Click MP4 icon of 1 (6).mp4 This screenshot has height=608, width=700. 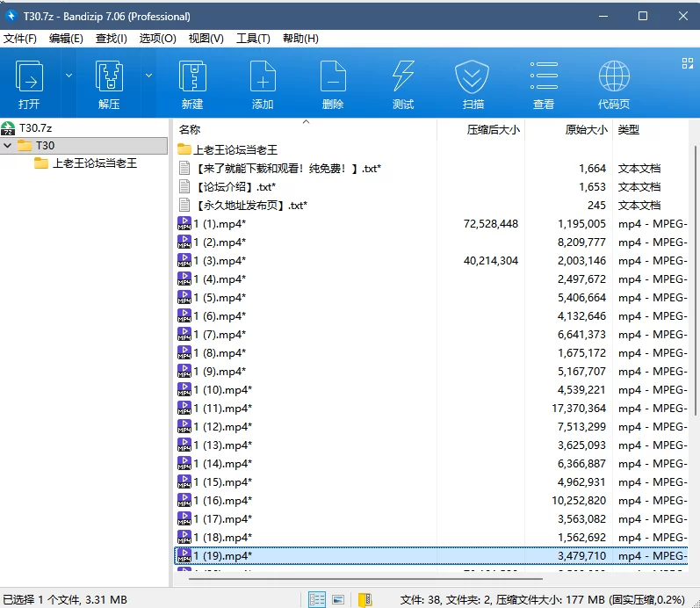tap(184, 315)
